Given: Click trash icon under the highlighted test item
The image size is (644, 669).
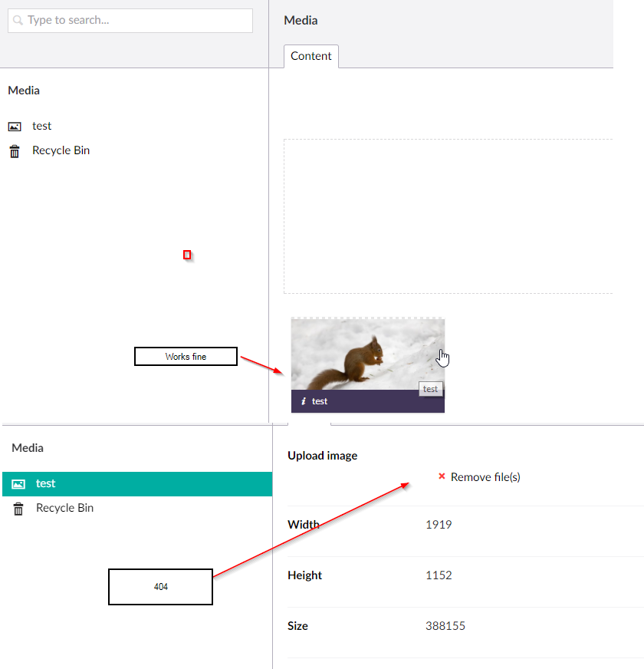Looking at the screenshot, I should pos(18,509).
